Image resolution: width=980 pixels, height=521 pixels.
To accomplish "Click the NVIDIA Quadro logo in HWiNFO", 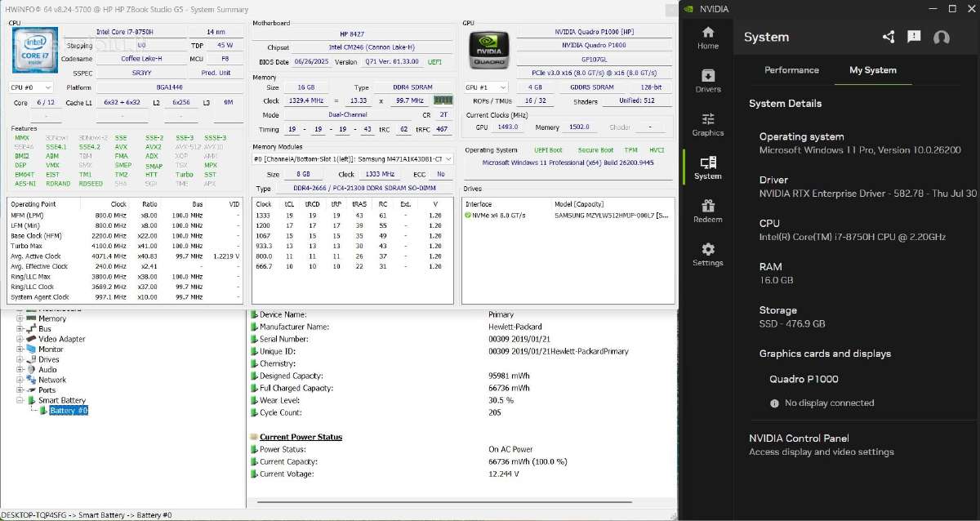I will coord(488,49).
